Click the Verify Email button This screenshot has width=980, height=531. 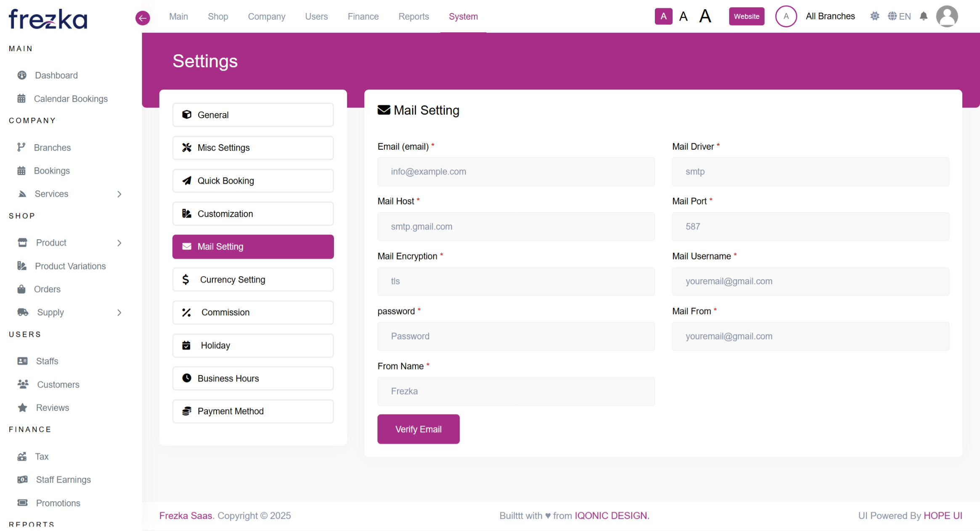click(x=418, y=429)
